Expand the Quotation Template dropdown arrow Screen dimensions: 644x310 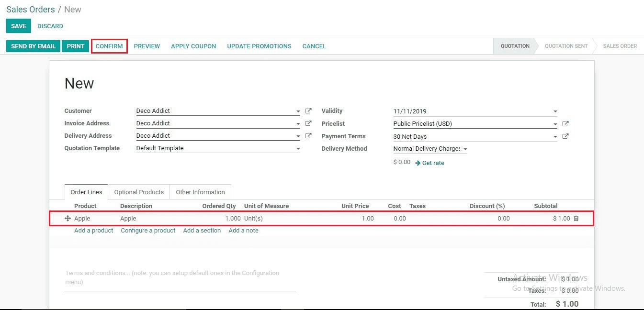coord(298,149)
